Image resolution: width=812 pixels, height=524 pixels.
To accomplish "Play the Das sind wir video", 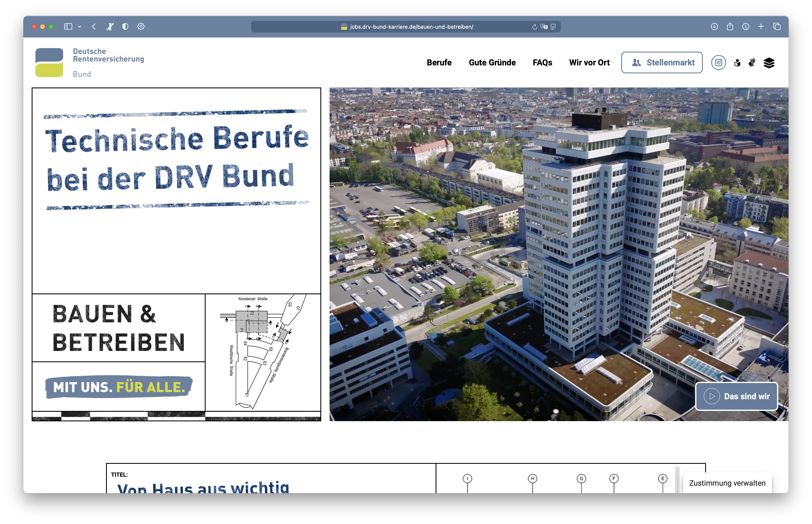I will coord(736,396).
